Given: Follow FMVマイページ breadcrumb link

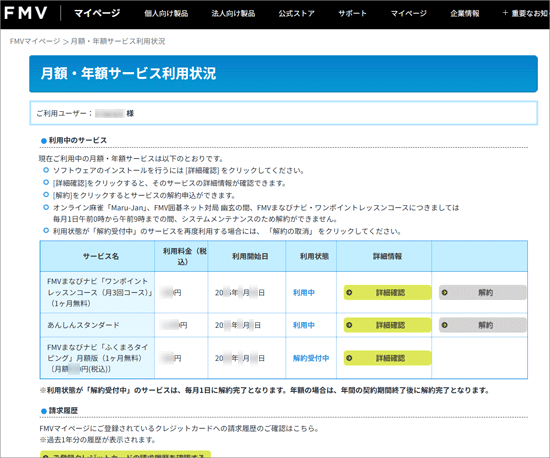Looking at the screenshot, I should 35,41.
